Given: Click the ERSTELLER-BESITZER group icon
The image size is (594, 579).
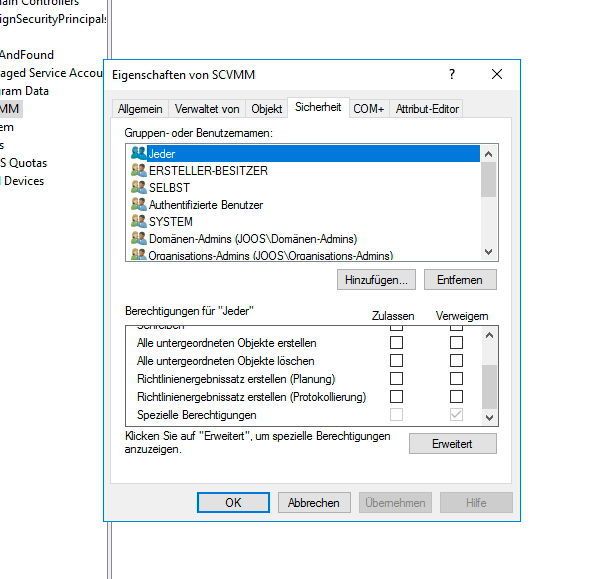Looking at the screenshot, I should point(139,170).
